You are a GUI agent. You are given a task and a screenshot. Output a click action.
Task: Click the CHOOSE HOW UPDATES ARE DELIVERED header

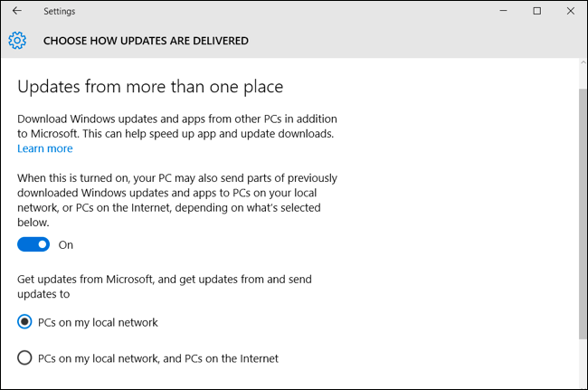pyautogui.click(x=146, y=41)
